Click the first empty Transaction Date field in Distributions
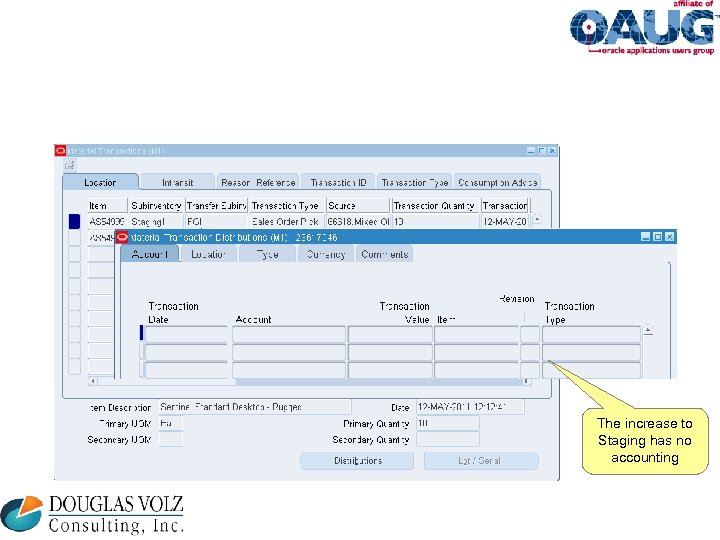Viewport: 720px width, 540px height. 186,334
